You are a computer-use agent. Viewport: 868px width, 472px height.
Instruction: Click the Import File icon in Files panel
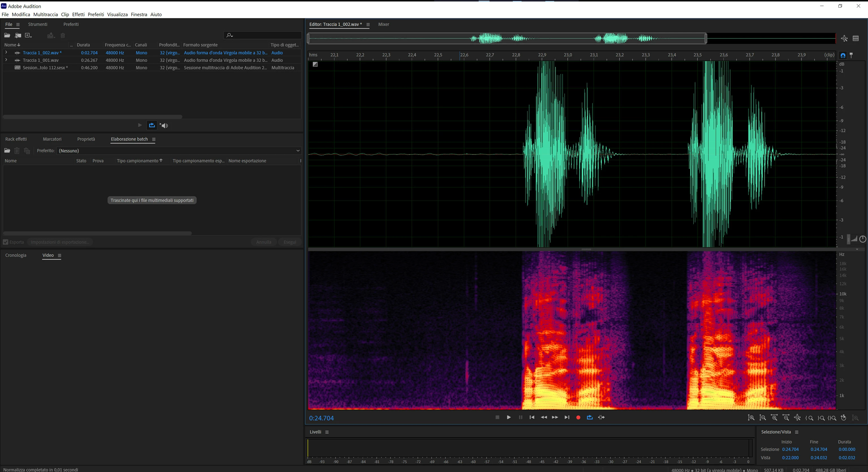click(18, 35)
